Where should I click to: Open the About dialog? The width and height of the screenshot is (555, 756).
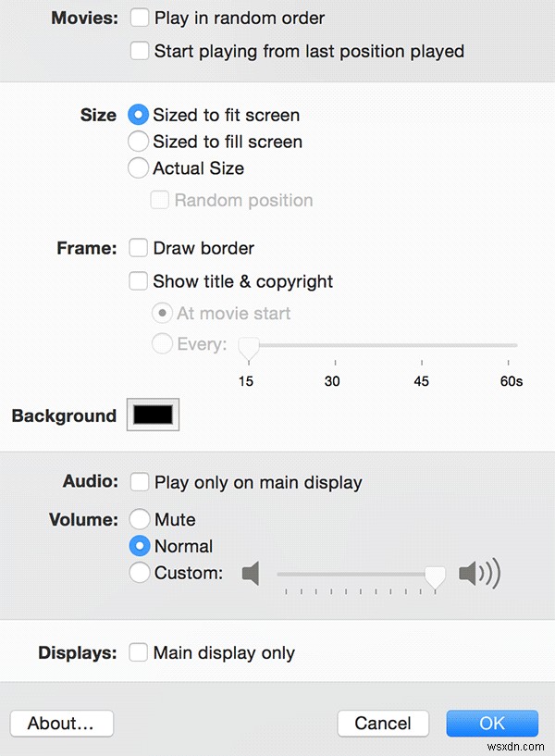tap(61, 724)
